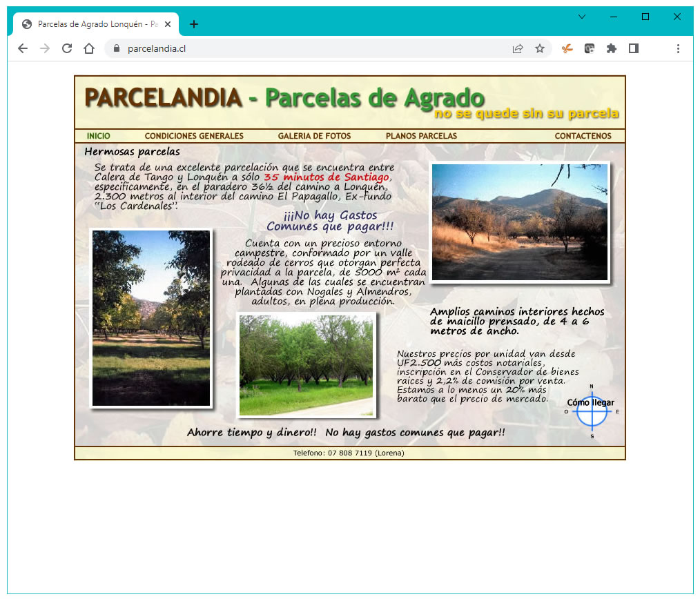Screen dimensions: 700x599
Task: Click the gray extension icon beside scissors
Action: pos(590,49)
